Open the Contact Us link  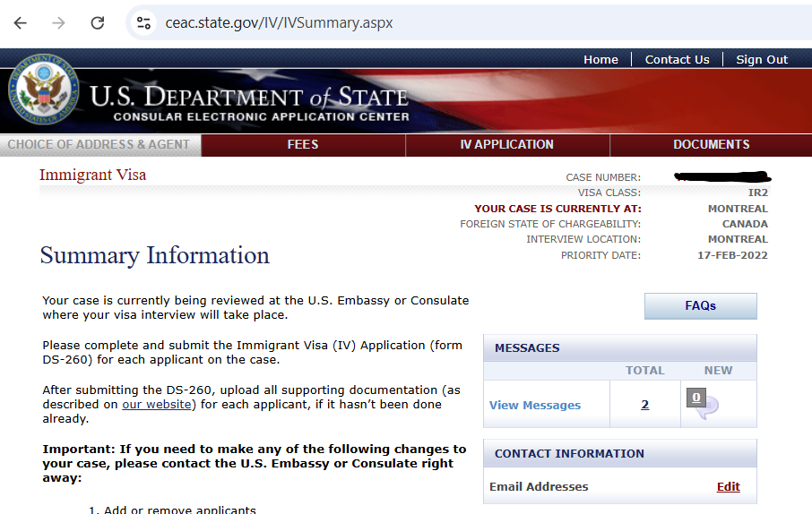[x=677, y=59]
